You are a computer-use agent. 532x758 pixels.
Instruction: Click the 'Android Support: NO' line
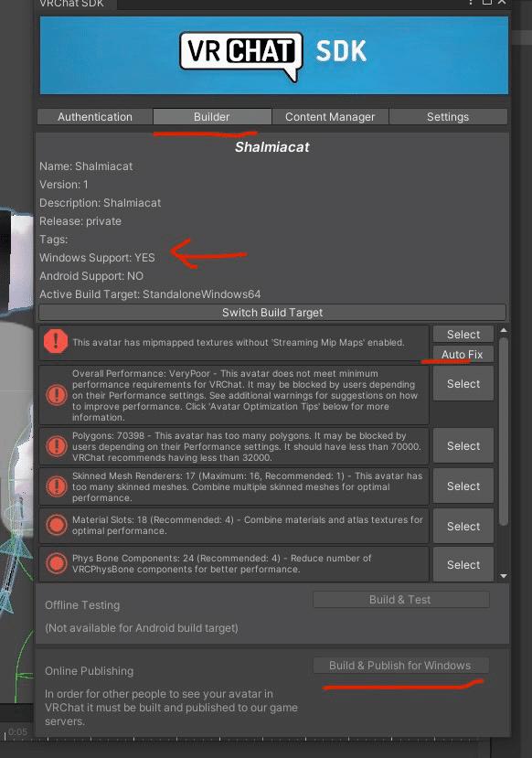[x=91, y=276]
